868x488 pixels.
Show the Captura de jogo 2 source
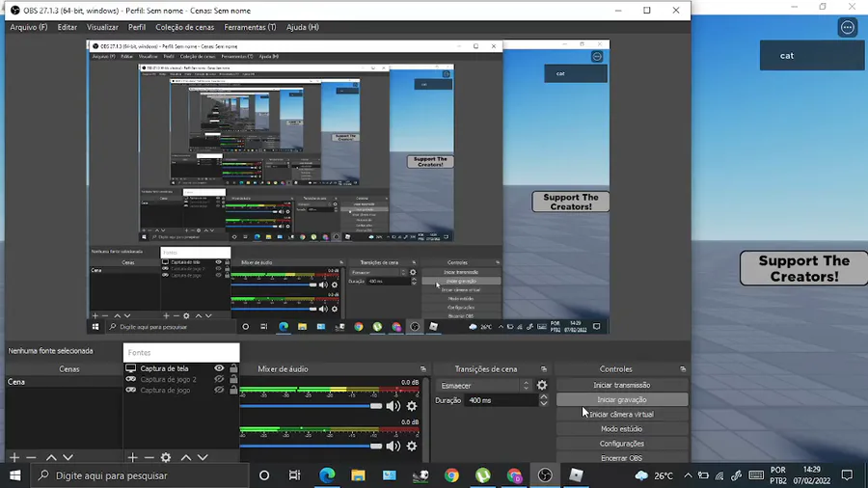(219, 380)
